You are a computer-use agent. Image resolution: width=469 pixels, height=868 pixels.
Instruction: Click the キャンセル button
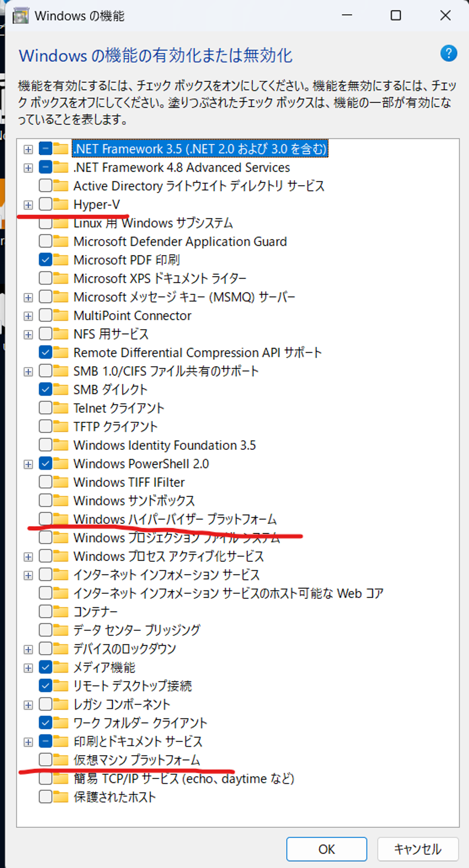tap(418, 849)
